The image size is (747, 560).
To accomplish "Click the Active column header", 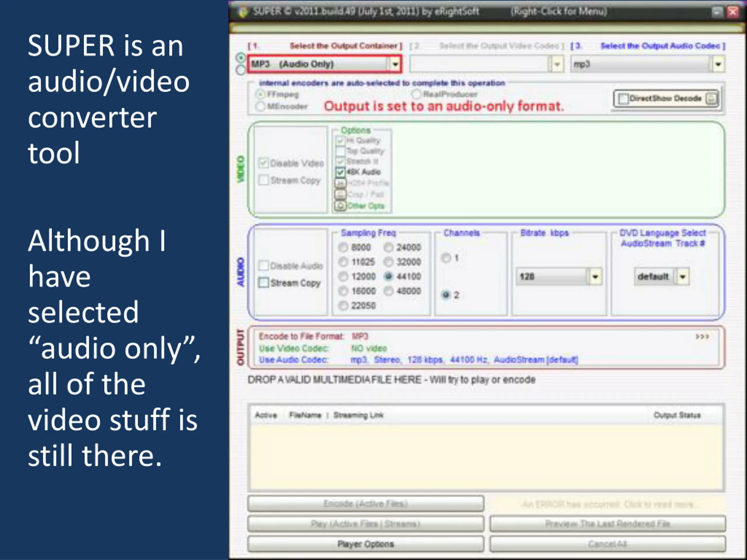I will click(x=266, y=415).
